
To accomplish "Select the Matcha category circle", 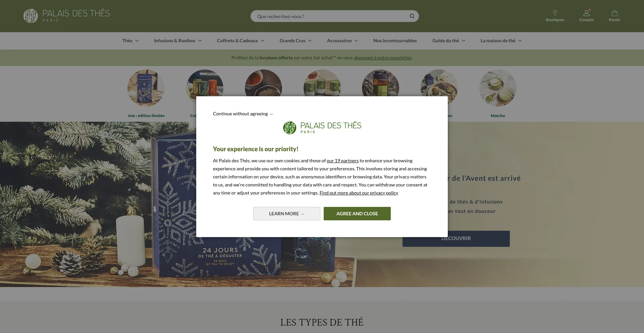I will pyautogui.click(x=498, y=88).
